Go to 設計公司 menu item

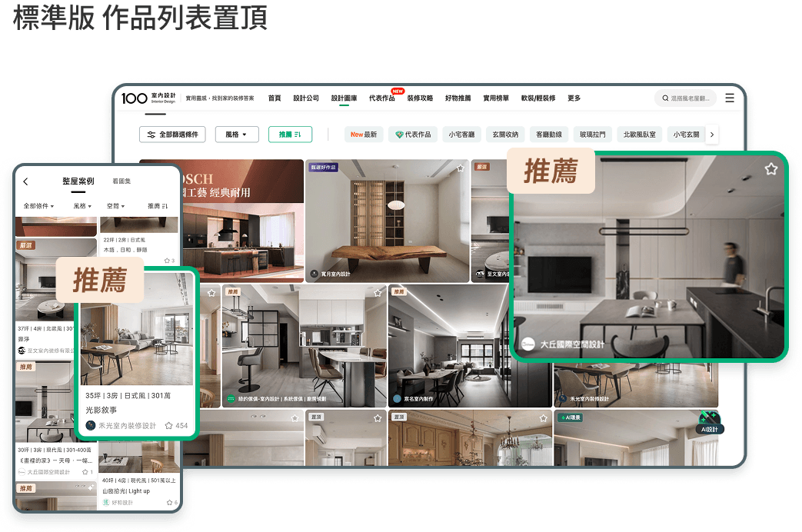coord(306,98)
